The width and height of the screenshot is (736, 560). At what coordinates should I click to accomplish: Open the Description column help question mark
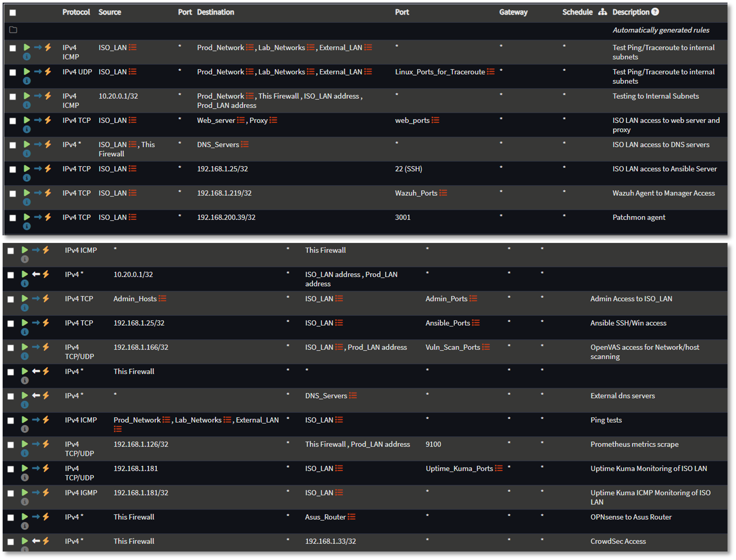click(x=655, y=12)
